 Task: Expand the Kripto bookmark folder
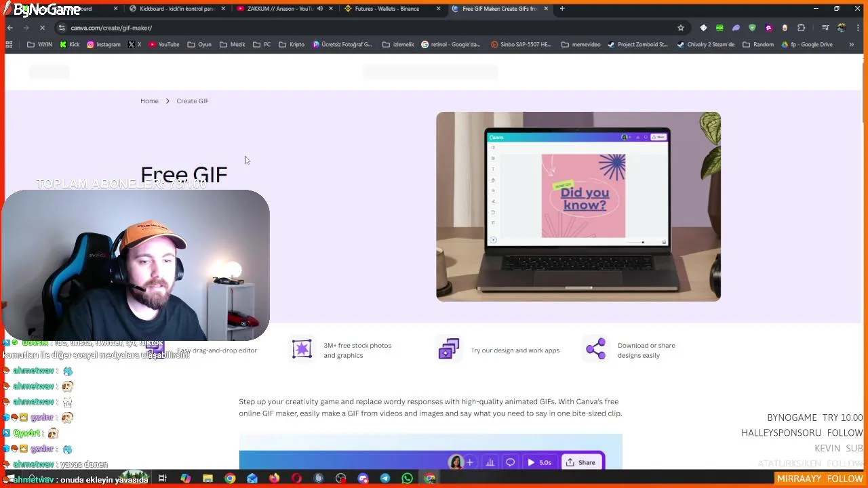(292, 45)
